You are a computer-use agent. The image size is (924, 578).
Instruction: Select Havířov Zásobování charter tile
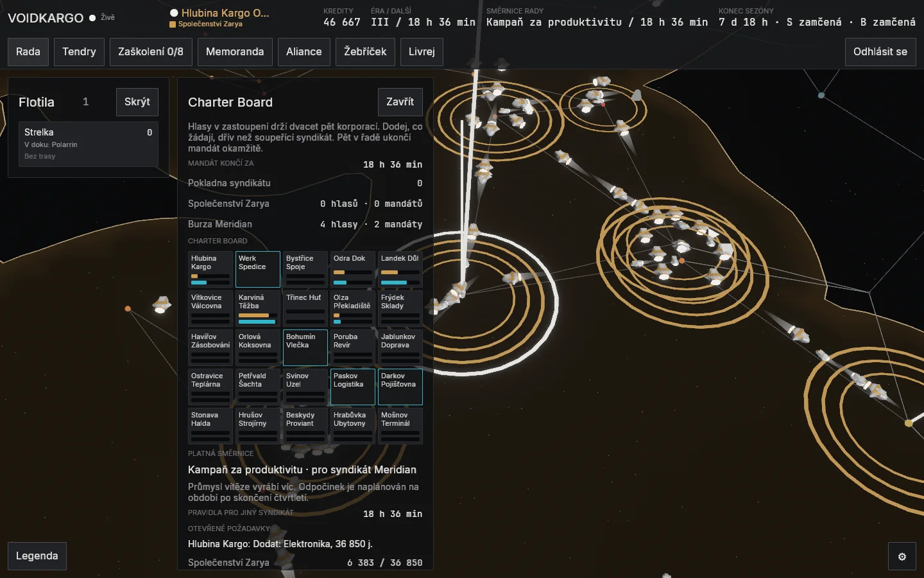210,347
